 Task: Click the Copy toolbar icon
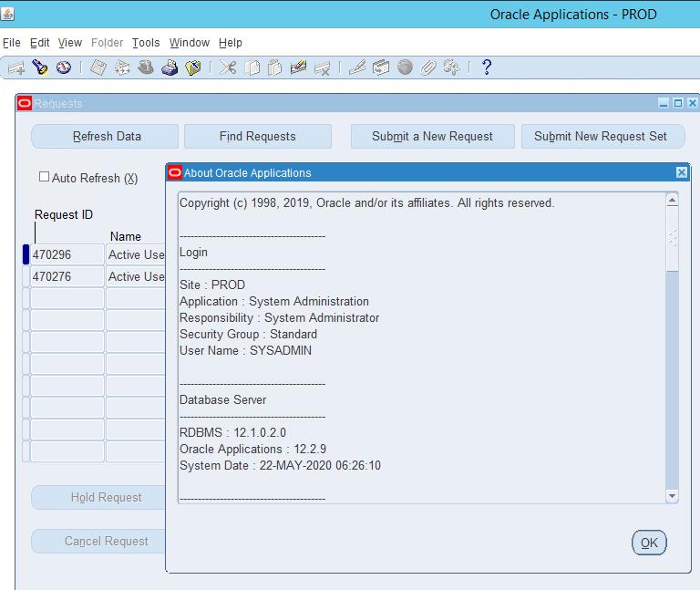[x=252, y=67]
